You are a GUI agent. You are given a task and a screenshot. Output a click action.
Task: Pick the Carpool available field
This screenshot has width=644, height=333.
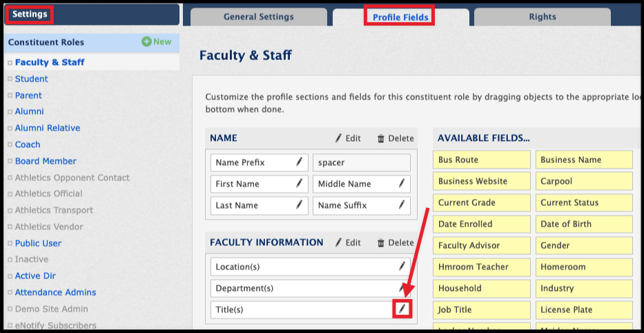pyautogui.click(x=584, y=181)
